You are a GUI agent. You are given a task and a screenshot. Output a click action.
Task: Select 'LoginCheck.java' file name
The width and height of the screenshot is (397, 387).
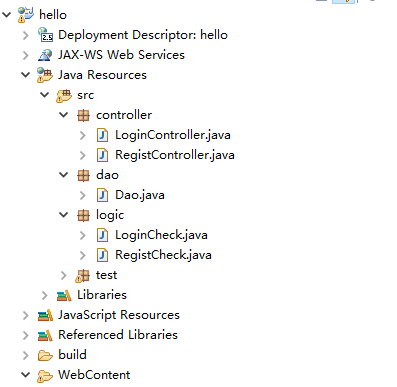pyautogui.click(x=161, y=235)
